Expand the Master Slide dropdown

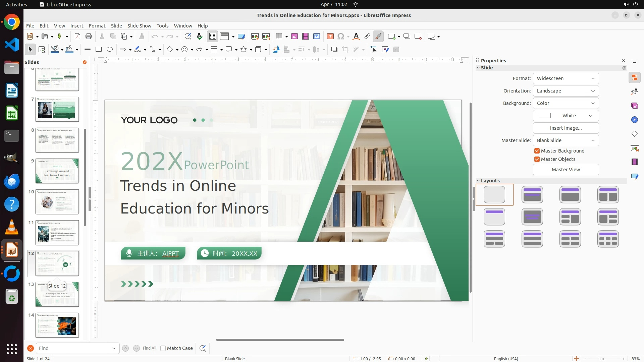pyautogui.click(x=566, y=140)
